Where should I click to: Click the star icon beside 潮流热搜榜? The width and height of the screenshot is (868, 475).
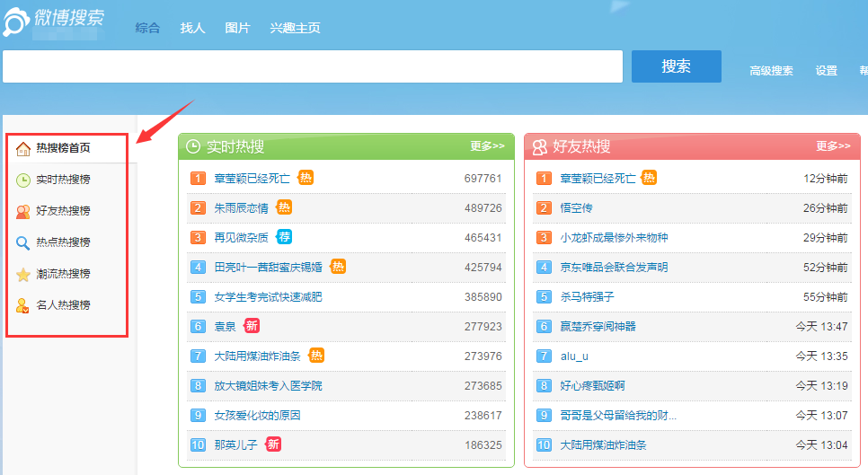tap(23, 275)
